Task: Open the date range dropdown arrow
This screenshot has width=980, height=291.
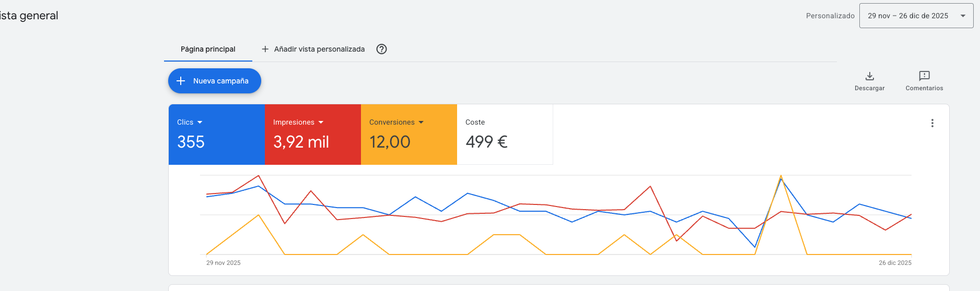Action: point(963,16)
